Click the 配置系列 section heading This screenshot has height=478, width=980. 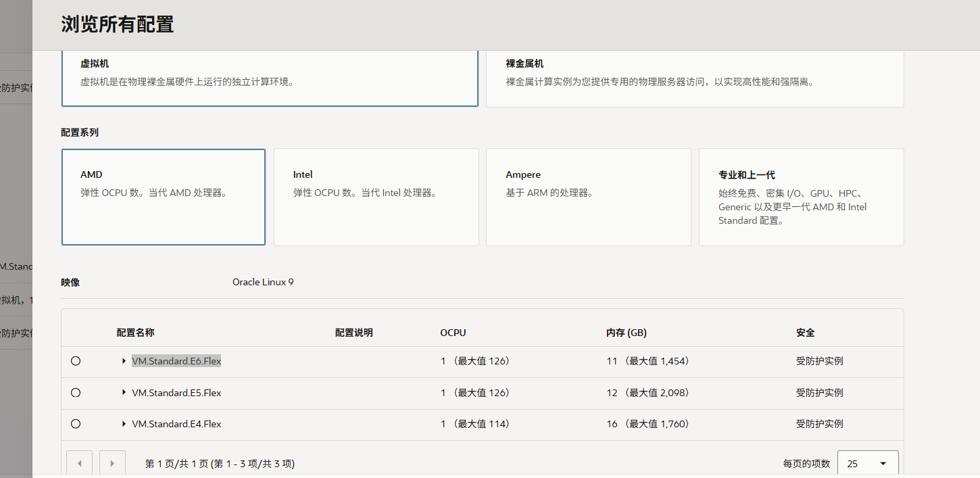(80, 133)
